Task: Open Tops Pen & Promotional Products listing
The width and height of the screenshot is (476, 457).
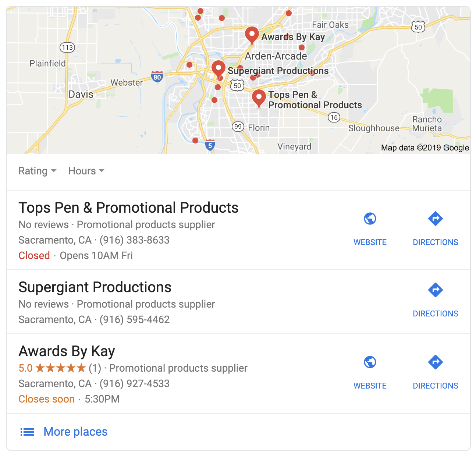Action: tap(128, 208)
